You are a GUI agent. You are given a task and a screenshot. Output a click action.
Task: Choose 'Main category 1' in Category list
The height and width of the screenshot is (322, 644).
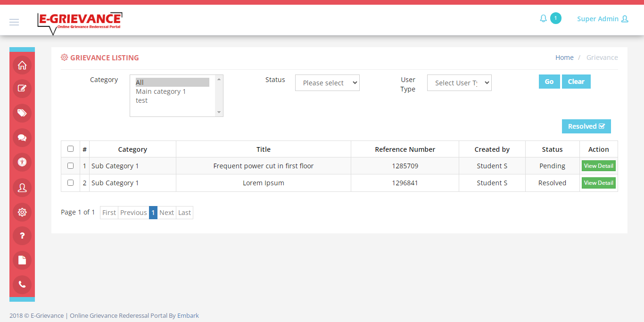pos(161,91)
